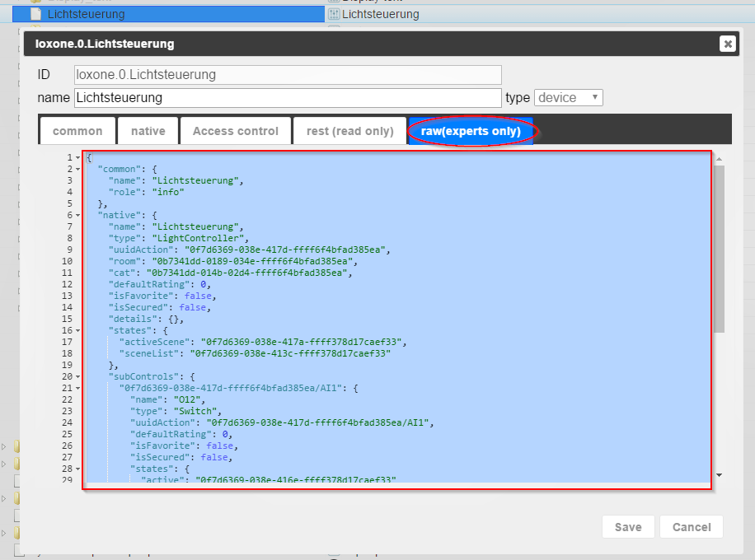Open the Access control tab
Screen dimensions: 755x560
[x=236, y=131]
